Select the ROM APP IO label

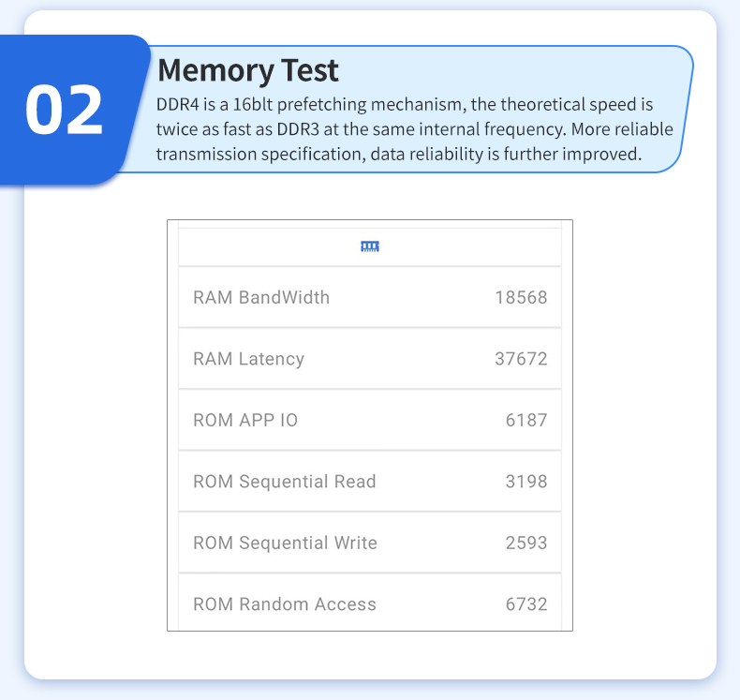[x=245, y=421]
